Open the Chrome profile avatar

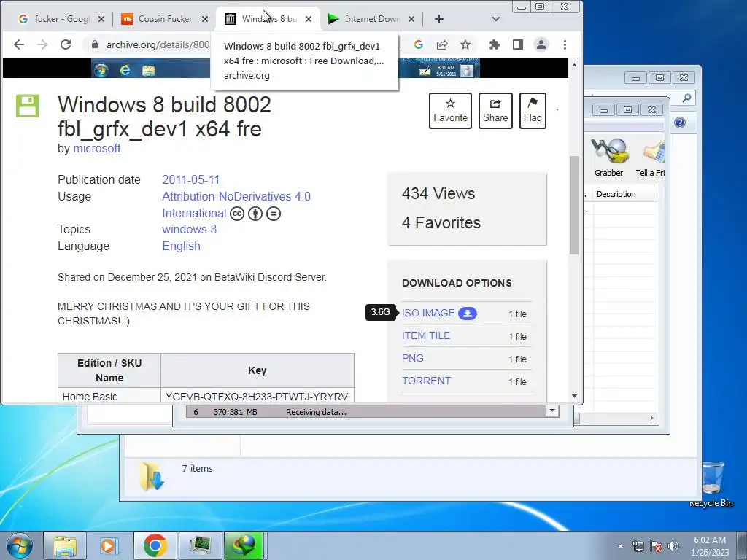(x=541, y=44)
